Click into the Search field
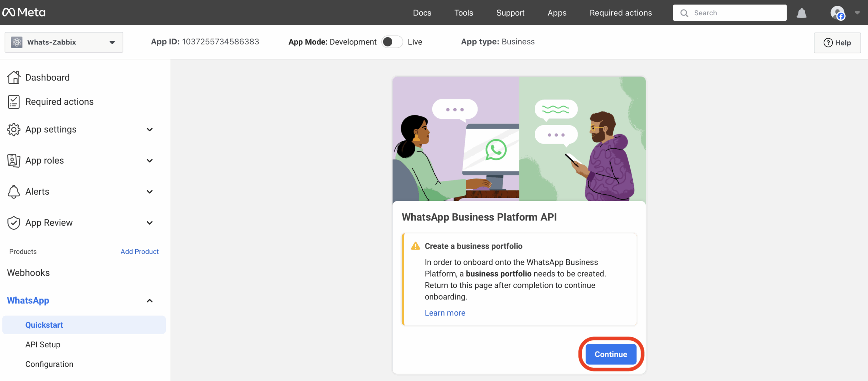 [x=730, y=13]
